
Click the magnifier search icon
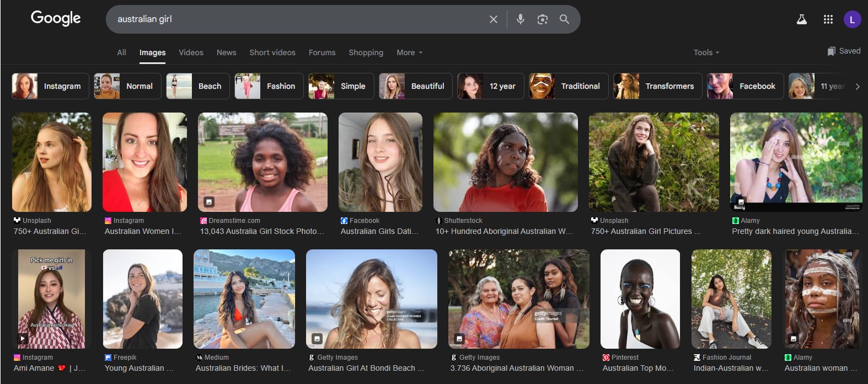564,19
